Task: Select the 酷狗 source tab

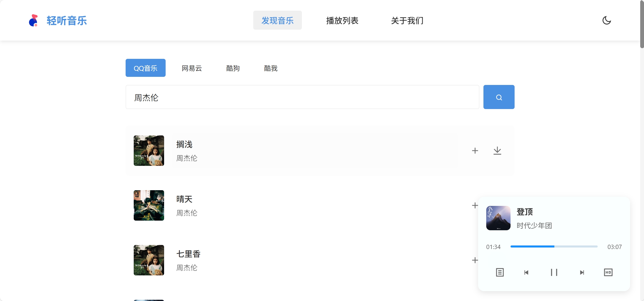Action: 233,68
